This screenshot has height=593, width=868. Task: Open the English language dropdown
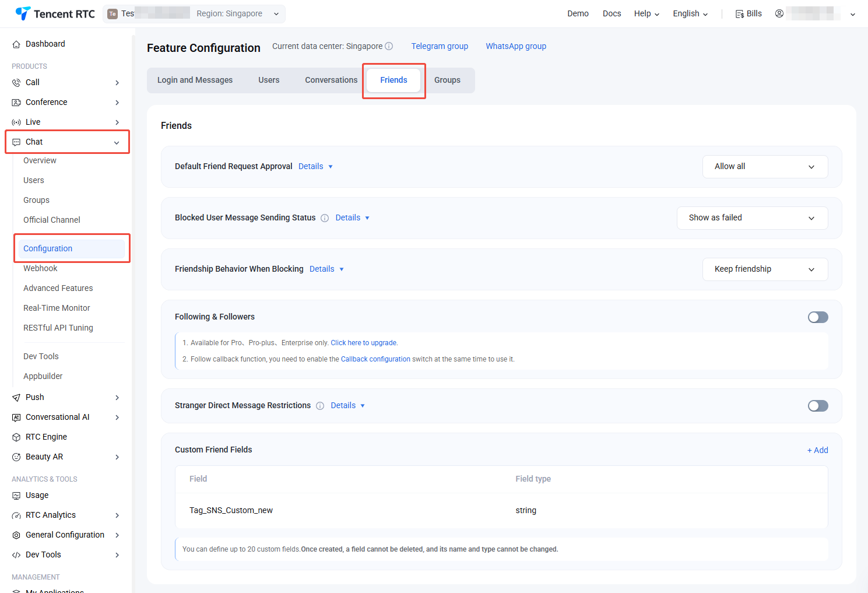click(690, 13)
